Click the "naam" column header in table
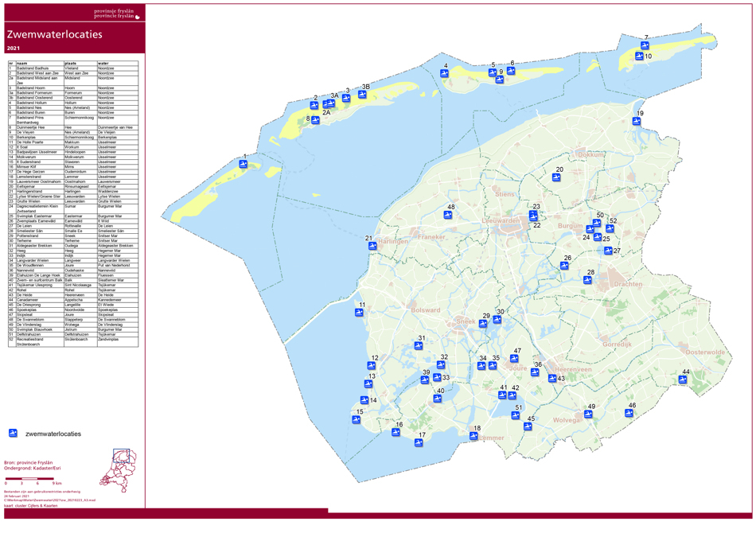 (x=22, y=64)
